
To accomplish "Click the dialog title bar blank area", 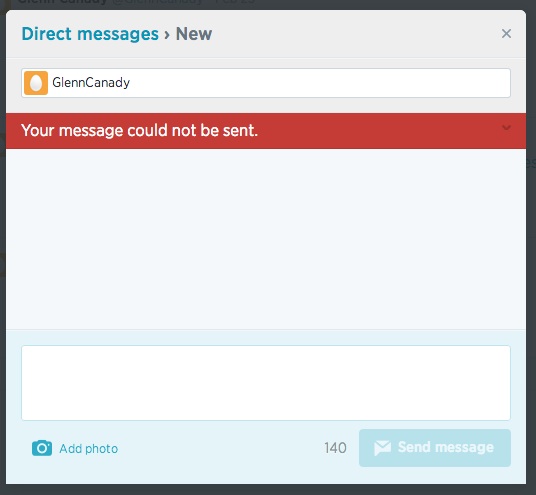I will [356, 34].
